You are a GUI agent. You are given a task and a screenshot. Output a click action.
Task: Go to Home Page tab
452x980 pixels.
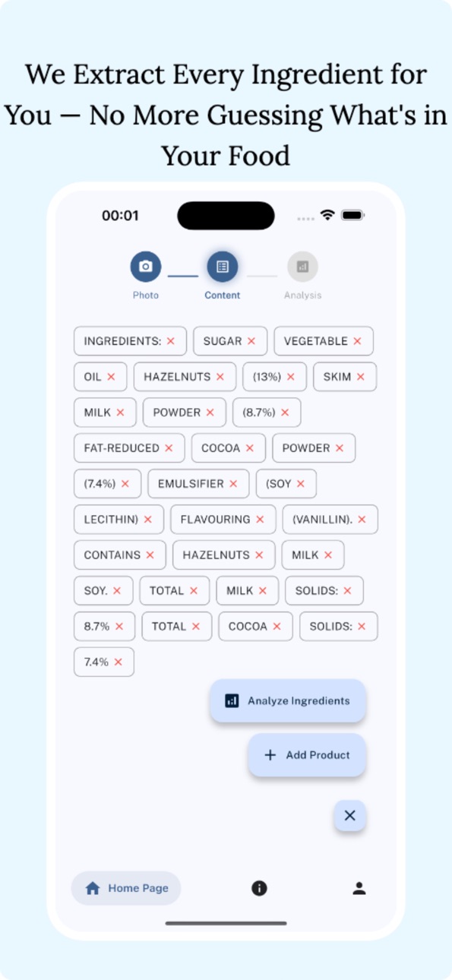pyautogui.click(x=126, y=888)
